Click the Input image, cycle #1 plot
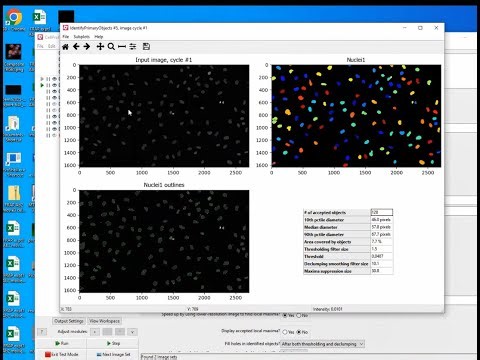Viewport: 480px width, 360px height. coord(164,116)
